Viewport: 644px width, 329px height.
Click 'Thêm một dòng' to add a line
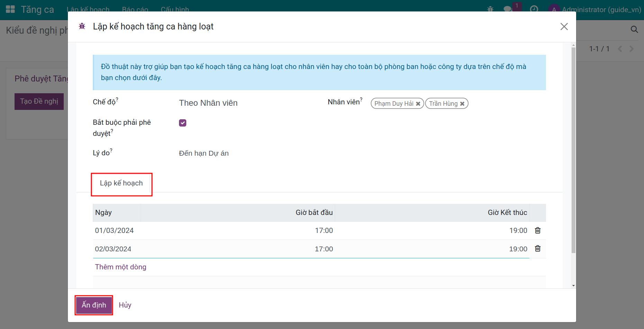pyautogui.click(x=120, y=267)
